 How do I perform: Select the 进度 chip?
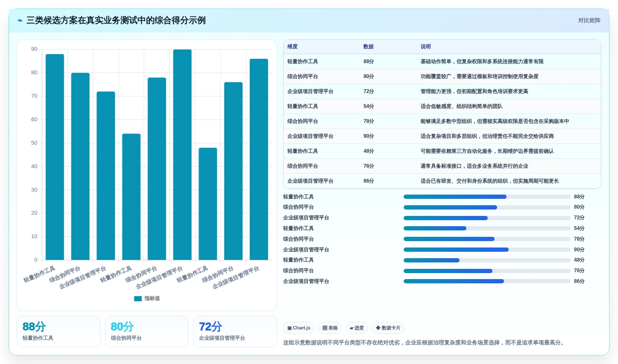[357, 328]
